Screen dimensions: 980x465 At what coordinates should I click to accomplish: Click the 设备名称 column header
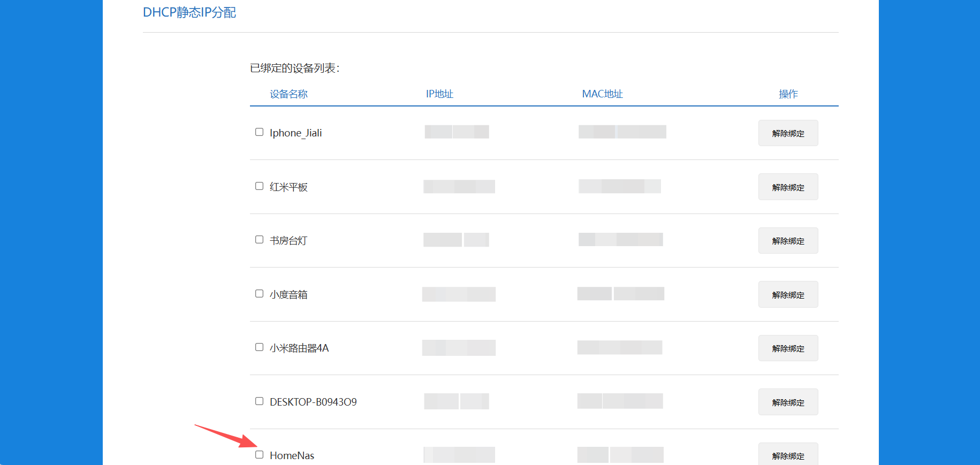pos(288,94)
